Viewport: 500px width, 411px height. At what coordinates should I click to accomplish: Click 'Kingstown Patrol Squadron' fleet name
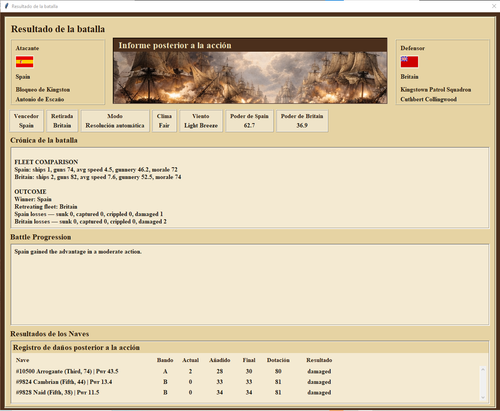point(436,90)
